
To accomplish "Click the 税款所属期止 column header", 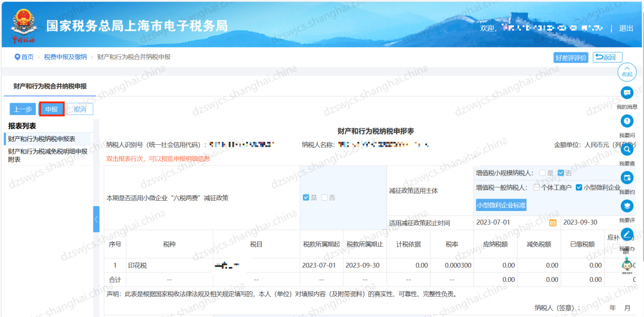I will [x=365, y=244].
